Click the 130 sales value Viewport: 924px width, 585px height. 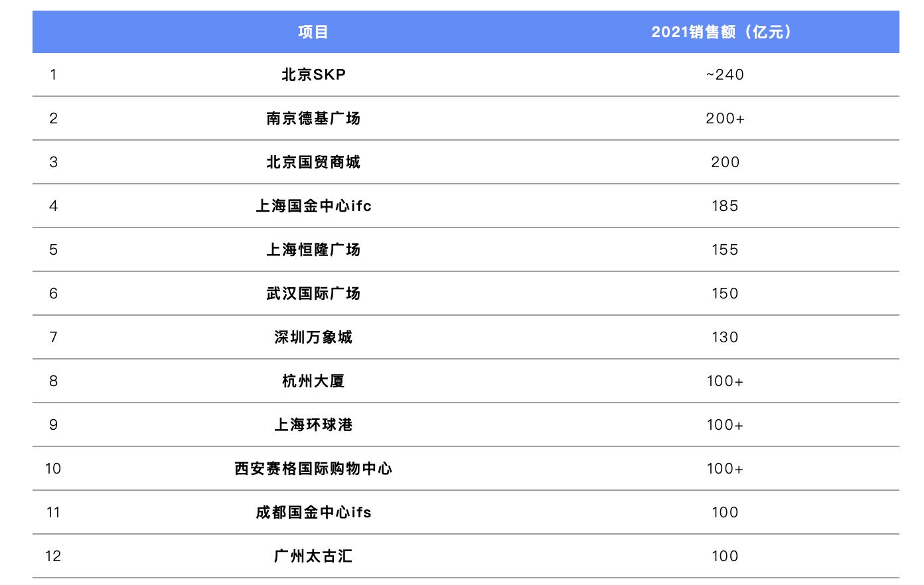click(x=724, y=337)
